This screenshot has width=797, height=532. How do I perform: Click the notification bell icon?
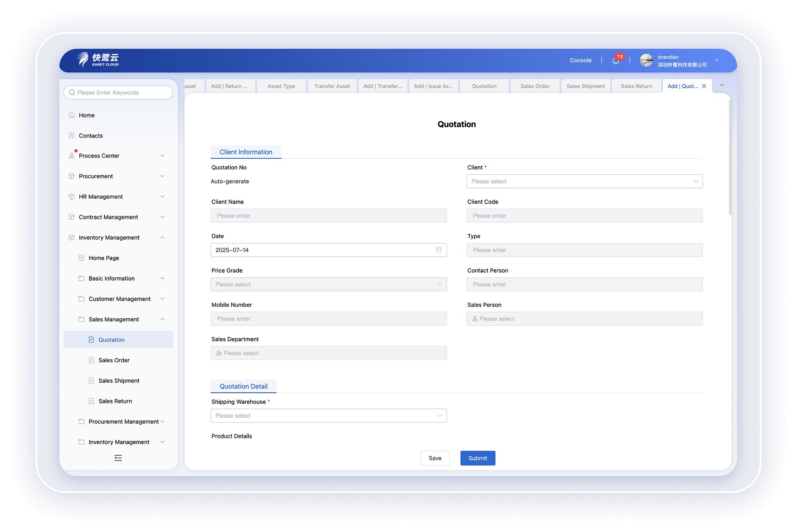click(616, 61)
